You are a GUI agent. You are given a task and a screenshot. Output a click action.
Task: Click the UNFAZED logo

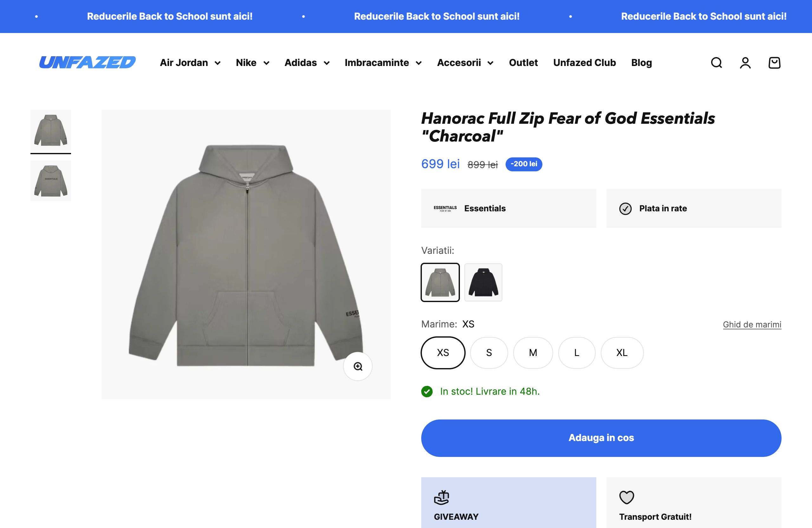[87, 63]
